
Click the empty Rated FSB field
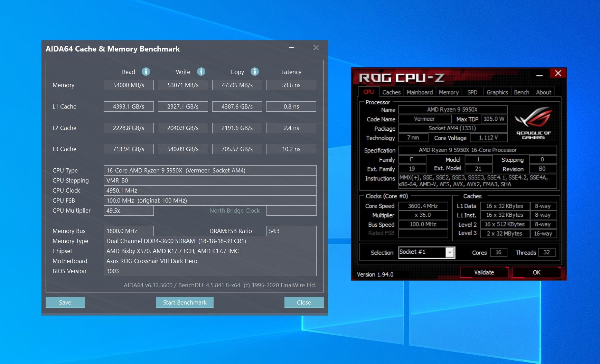(x=423, y=233)
